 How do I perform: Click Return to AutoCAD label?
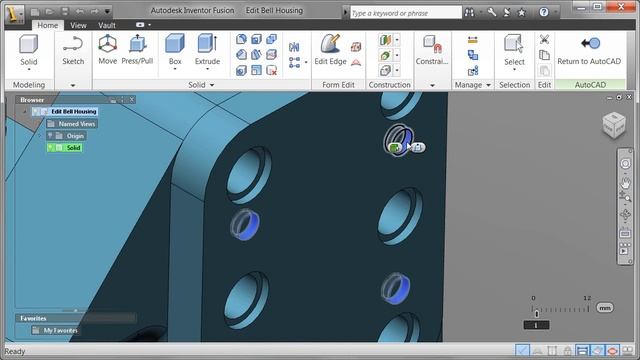tap(589, 61)
